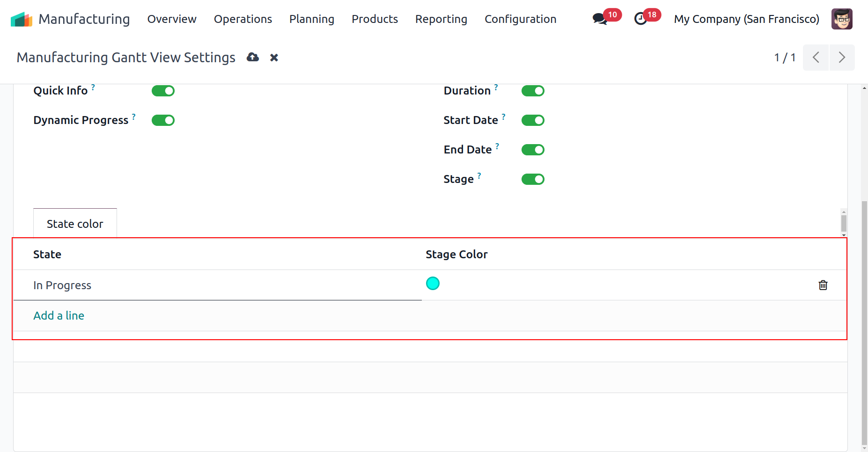This screenshot has width=868, height=452.
Task: Open the chat messages icon
Action: coord(599,19)
